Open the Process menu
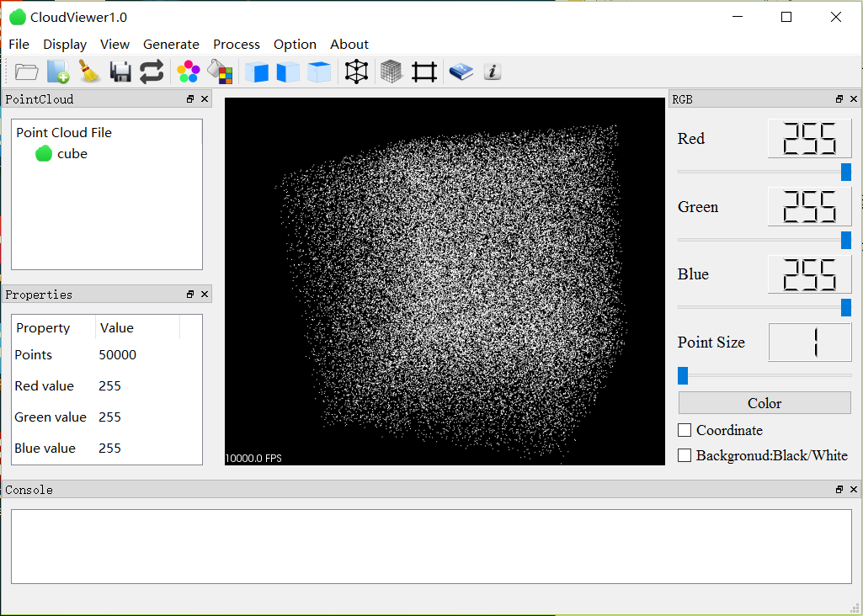 (x=236, y=44)
